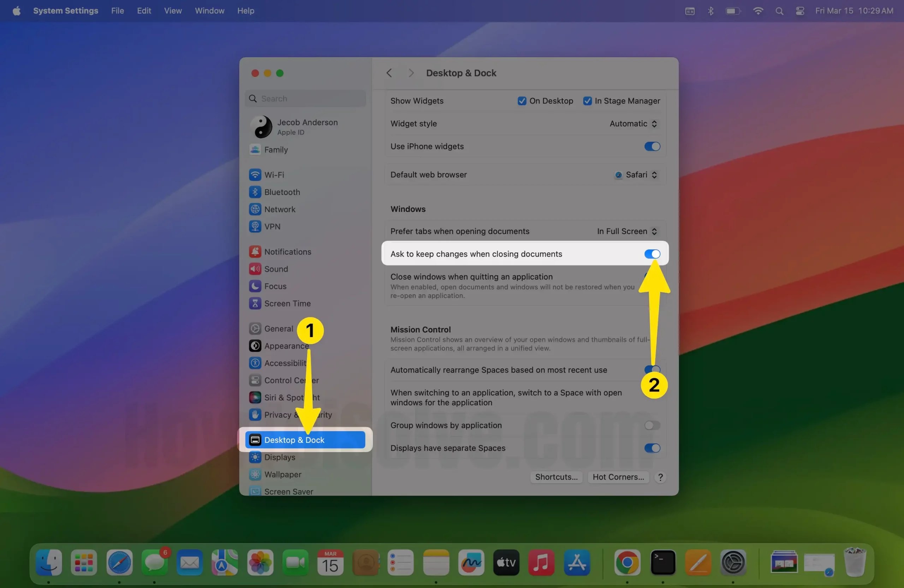
Task: Change the Widget style from Automatic
Action: pyautogui.click(x=633, y=124)
